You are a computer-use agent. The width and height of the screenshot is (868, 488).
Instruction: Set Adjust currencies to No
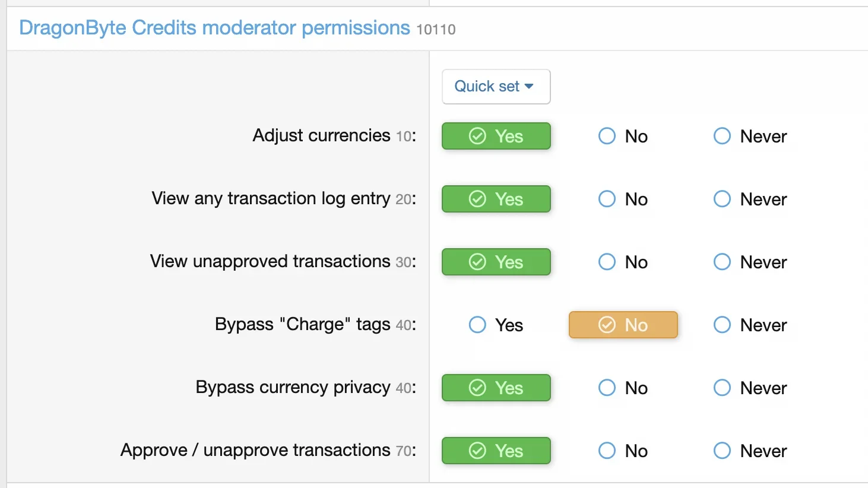click(x=623, y=136)
